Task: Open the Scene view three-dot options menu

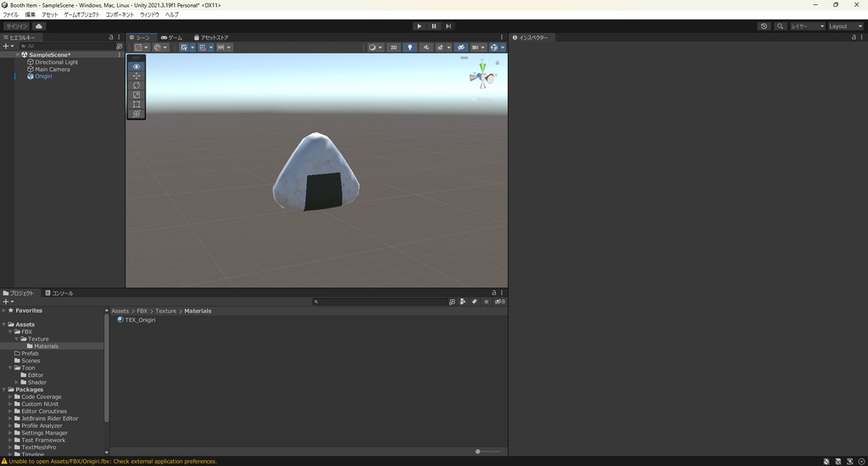Action: point(502,37)
